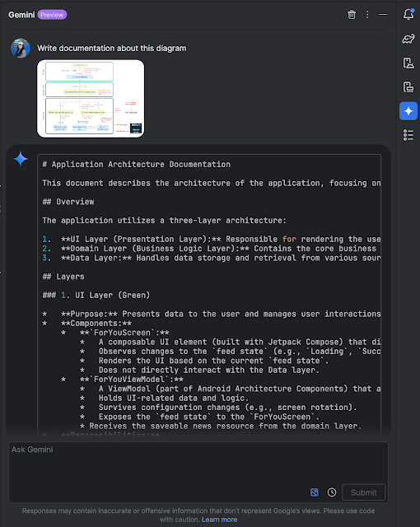Screen dimensions: 420x527
Task: Open the list-style sidebar icon below Gemini
Action: coord(408,135)
